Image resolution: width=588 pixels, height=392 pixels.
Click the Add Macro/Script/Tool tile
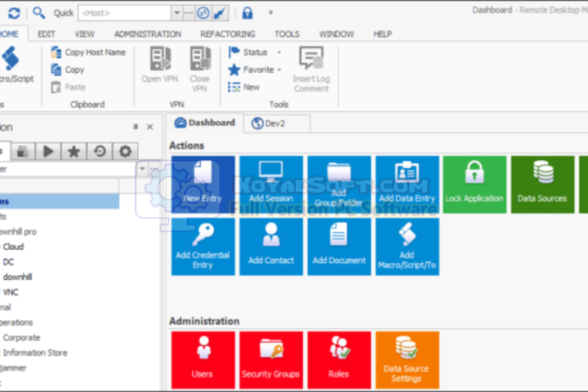tap(408, 247)
